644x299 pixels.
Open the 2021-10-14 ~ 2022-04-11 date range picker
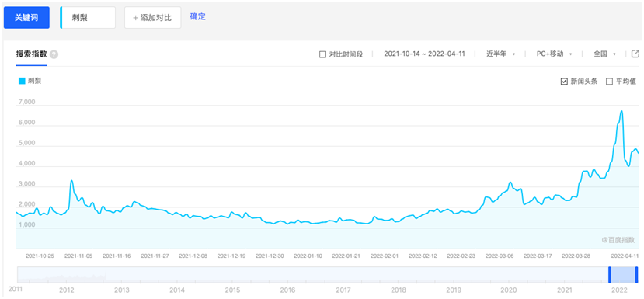pyautogui.click(x=424, y=54)
